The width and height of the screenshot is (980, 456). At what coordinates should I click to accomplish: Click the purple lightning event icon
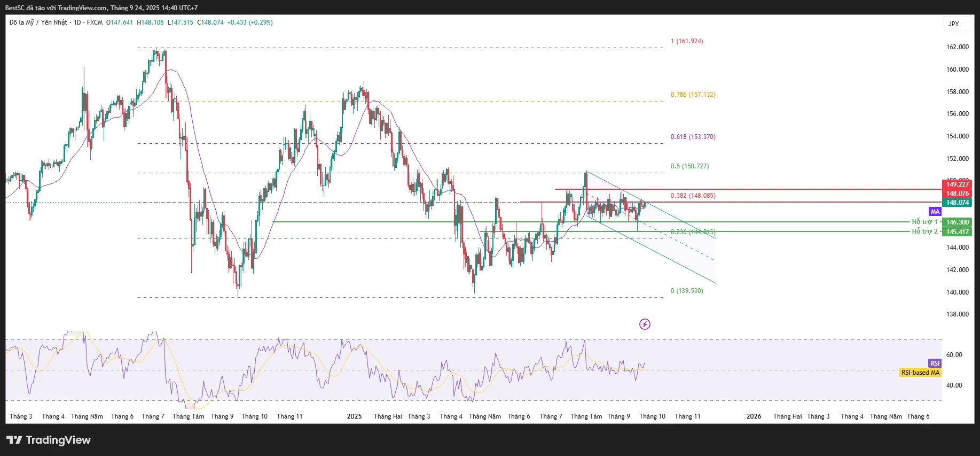click(645, 324)
